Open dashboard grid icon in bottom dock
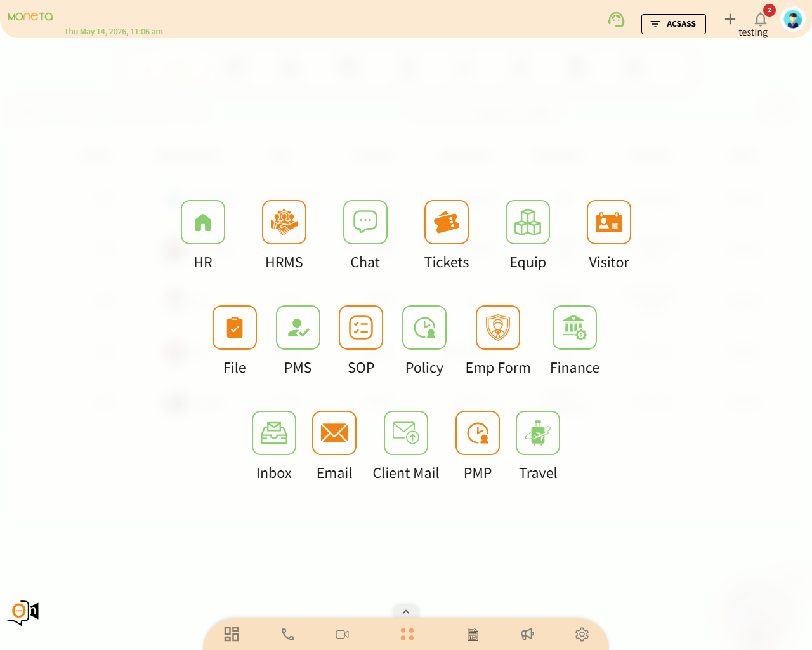 (x=232, y=634)
